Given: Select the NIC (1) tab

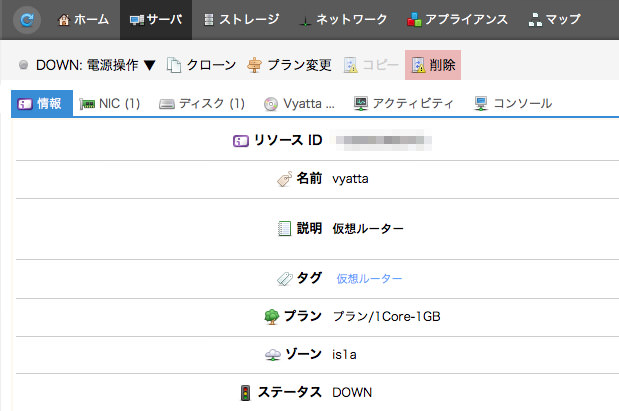Looking at the screenshot, I should pos(110,103).
